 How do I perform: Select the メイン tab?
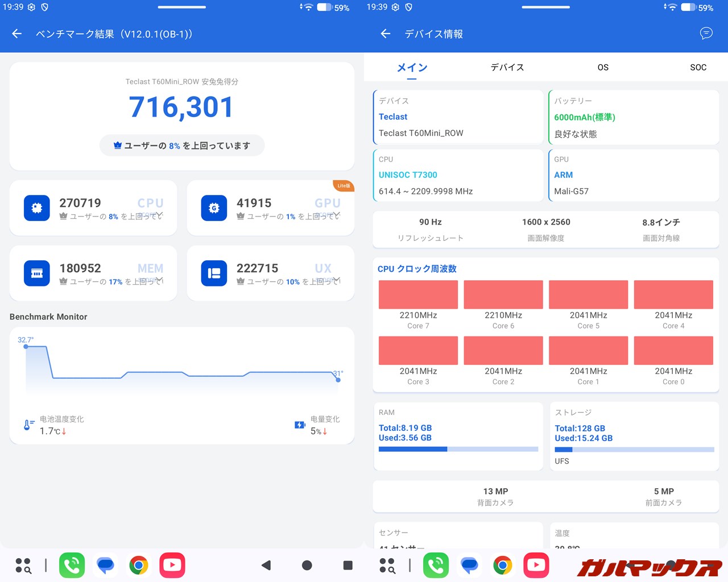(412, 67)
